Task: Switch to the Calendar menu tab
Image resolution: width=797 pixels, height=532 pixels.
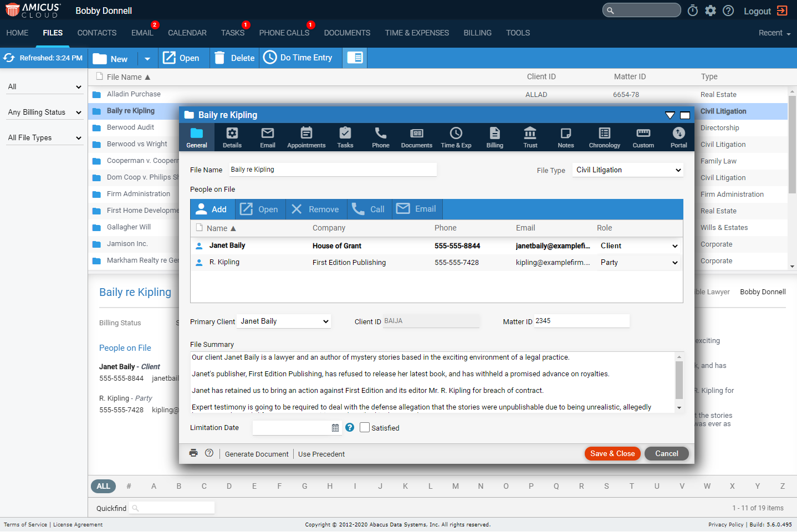Action: click(x=187, y=33)
